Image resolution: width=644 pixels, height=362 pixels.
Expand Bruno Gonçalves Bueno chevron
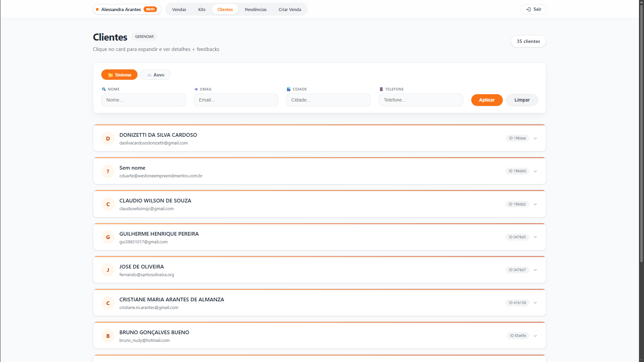coord(535,336)
